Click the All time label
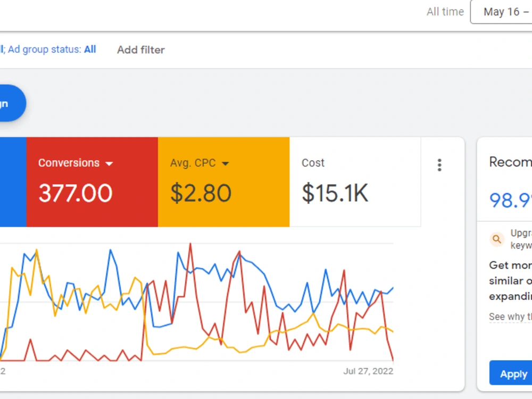 click(445, 12)
